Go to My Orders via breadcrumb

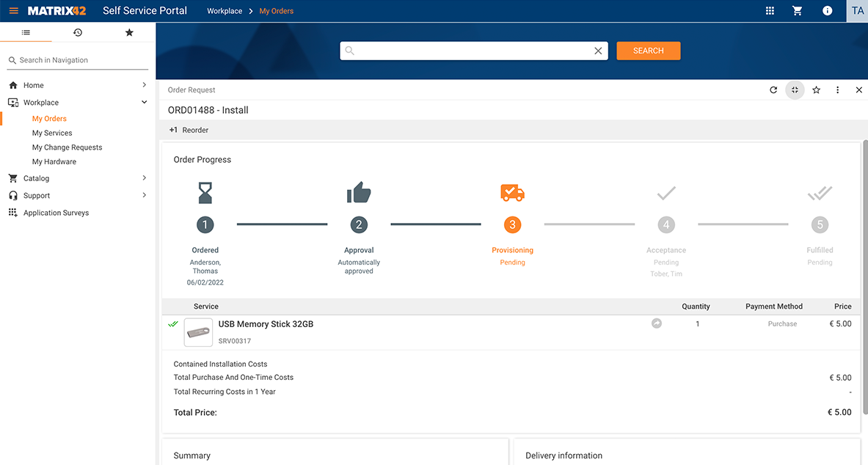[276, 10]
